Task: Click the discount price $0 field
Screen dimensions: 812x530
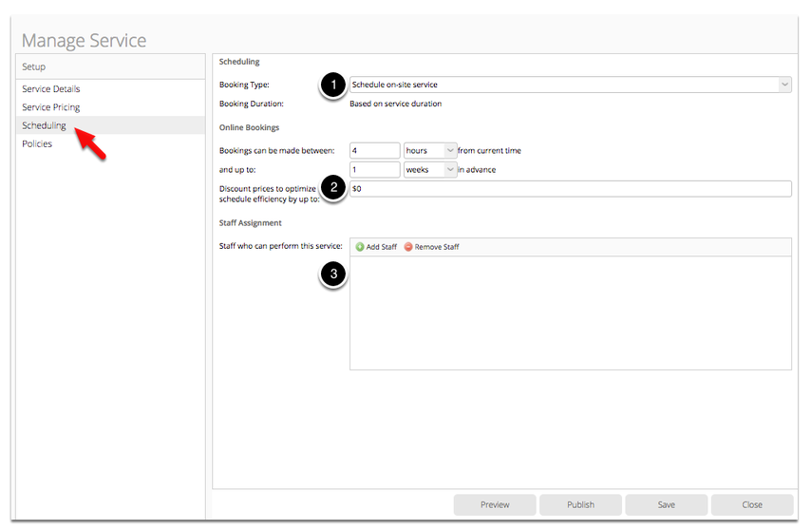Action: (571, 189)
